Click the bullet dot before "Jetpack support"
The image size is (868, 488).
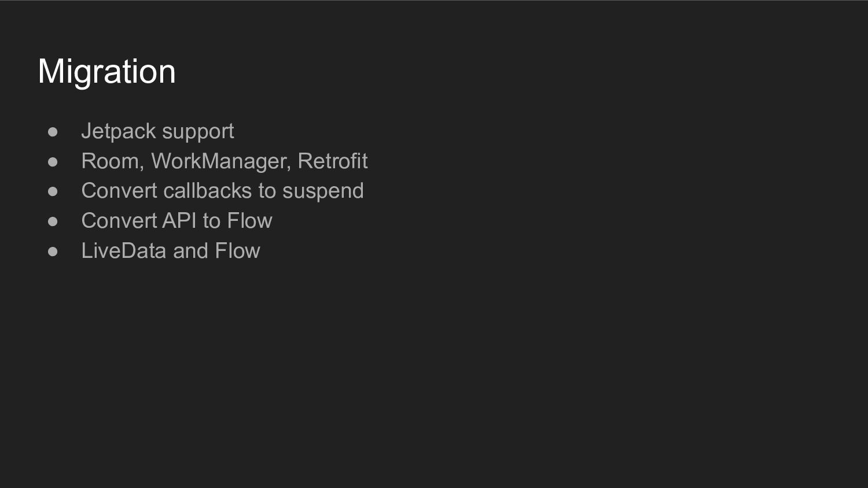pyautogui.click(x=53, y=132)
